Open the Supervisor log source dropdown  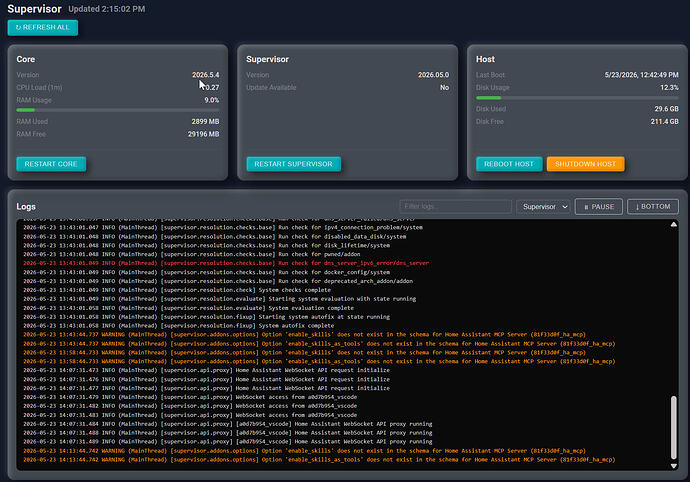543,206
